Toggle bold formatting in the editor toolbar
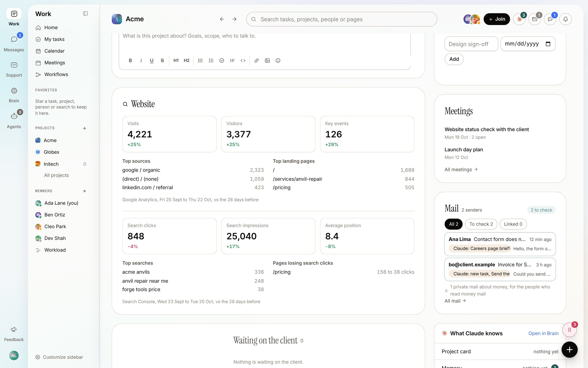 (x=130, y=61)
